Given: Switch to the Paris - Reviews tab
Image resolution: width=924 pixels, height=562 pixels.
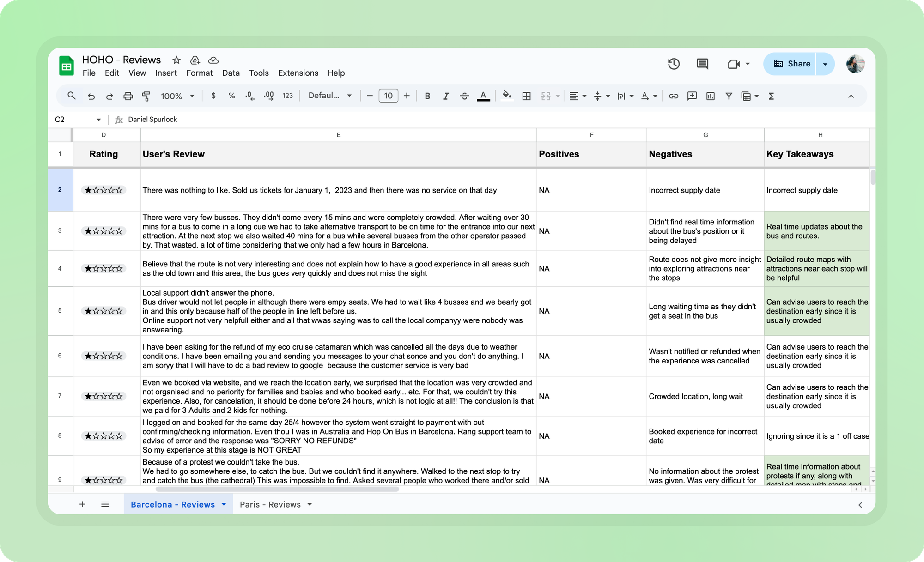Looking at the screenshot, I should tap(270, 504).
